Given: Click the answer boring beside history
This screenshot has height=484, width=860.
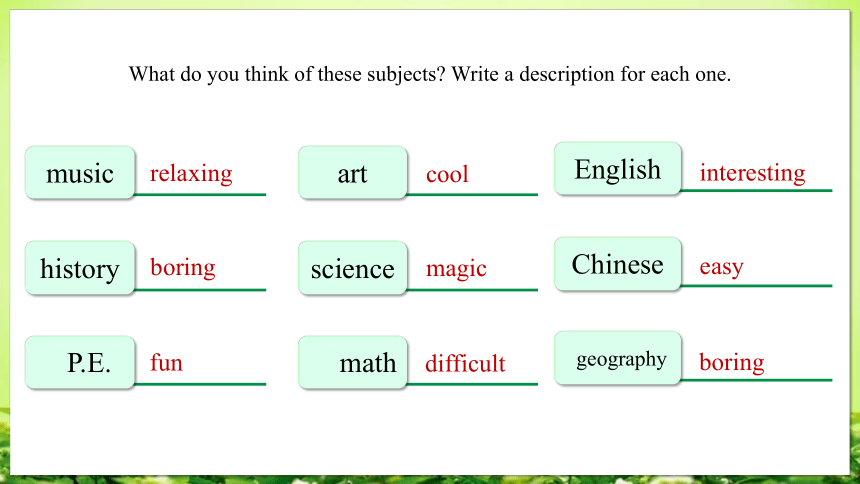Looking at the screenshot, I should click(x=183, y=268).
